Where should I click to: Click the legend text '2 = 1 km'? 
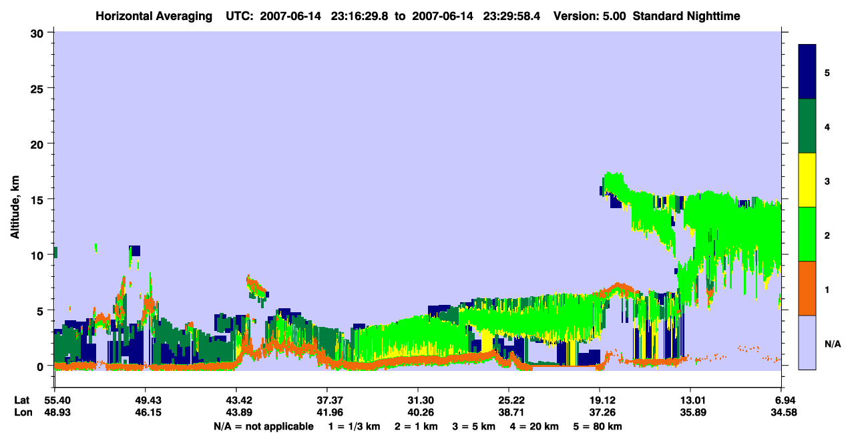click(417, 426)
